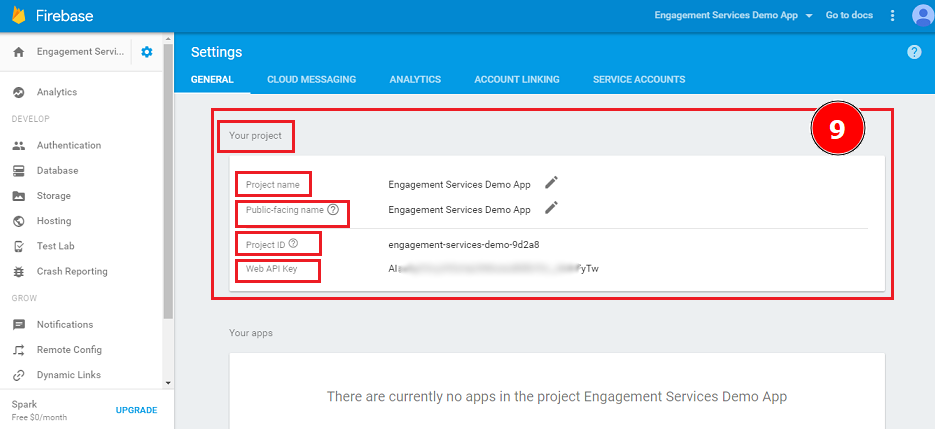Switch to the General tab

[x=212, y=79]
